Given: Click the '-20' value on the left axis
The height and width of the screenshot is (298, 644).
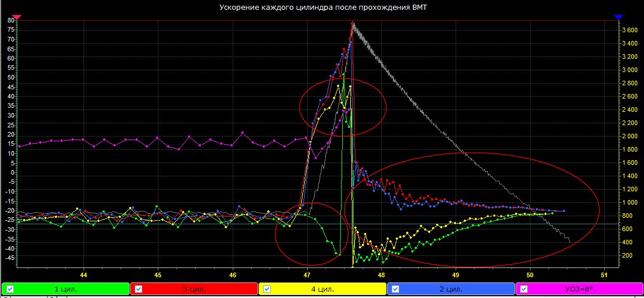Looking at the screenshot, I should pos(9,210).
